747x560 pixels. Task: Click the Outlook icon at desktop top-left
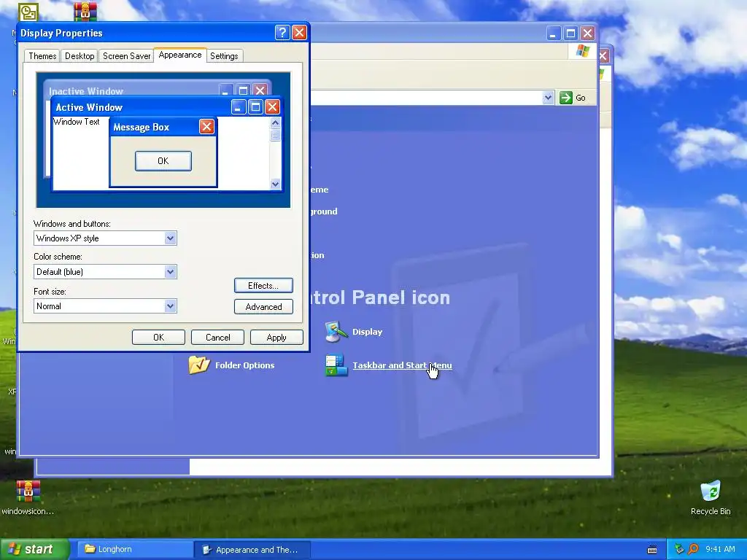pos(28,12)
